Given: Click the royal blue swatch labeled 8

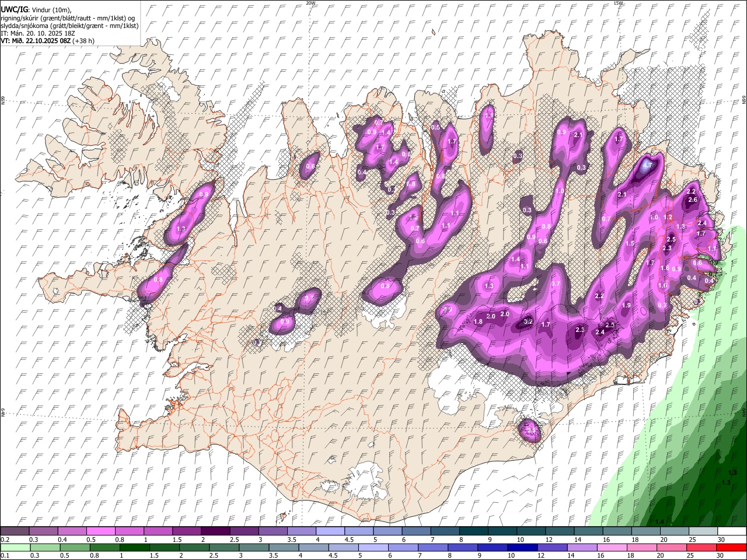Looking at the screenshot, I should click(462, 548).
